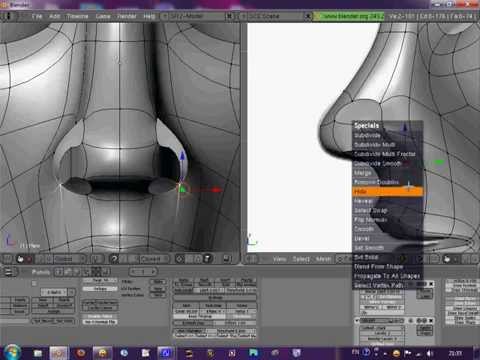Image resolution: width=480 pixels, height=360 pixels.
Task: Click the volume icon in system tray
Action: 430,353
